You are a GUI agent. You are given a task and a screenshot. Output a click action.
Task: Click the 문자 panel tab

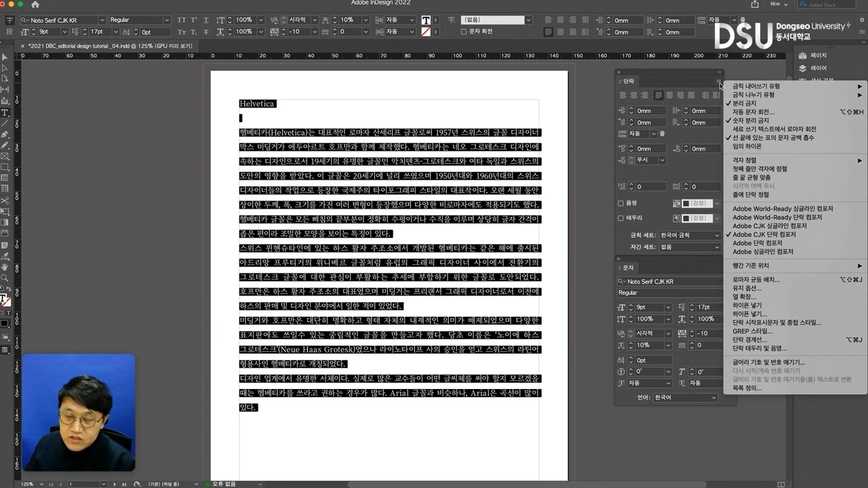[629, 268]
